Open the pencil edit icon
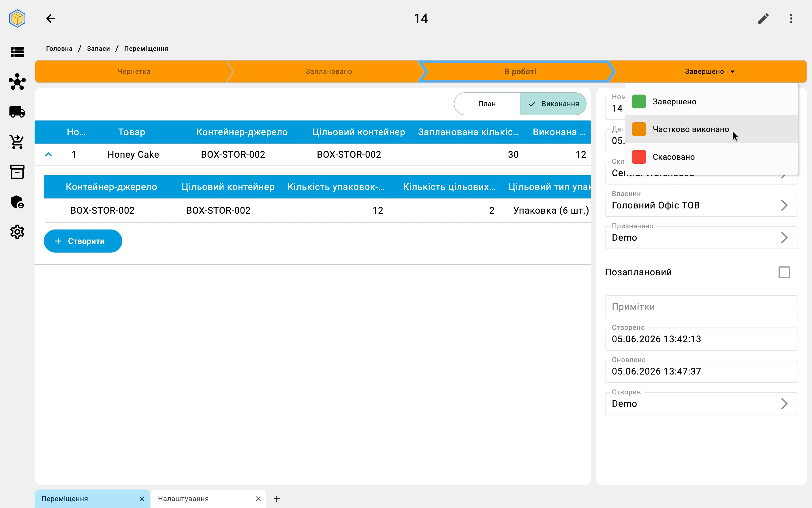812x508 pixels. coord(763,18)
